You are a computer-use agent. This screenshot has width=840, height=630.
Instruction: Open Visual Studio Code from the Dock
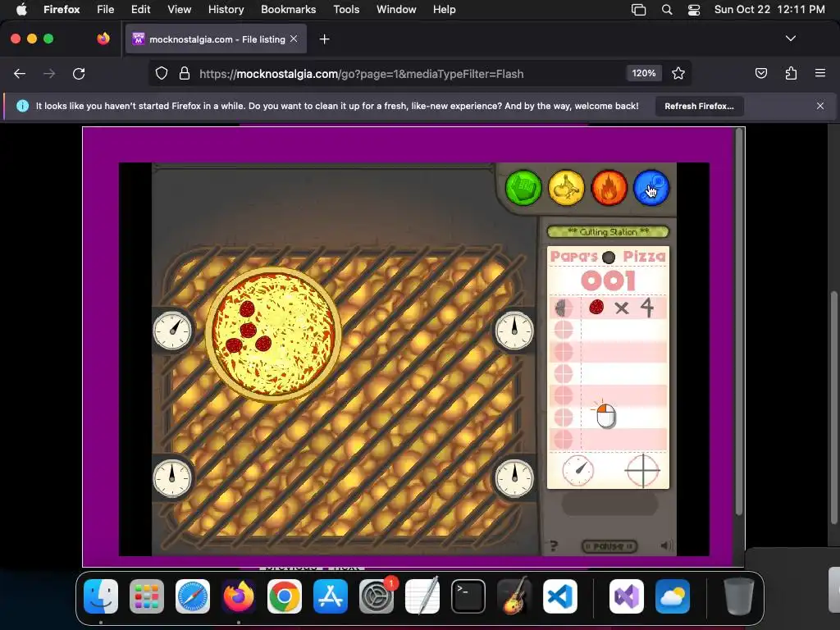tap(559, 596)
